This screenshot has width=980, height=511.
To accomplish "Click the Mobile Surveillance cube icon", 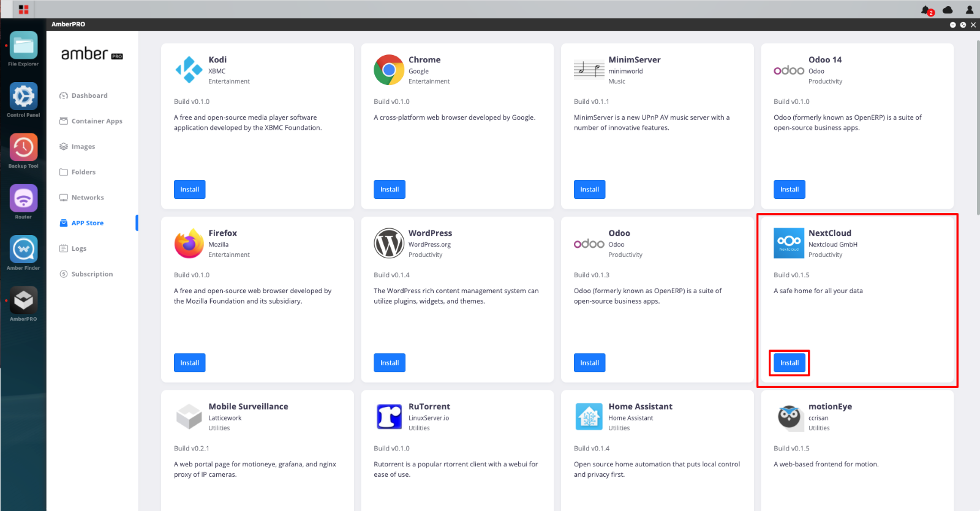I will pyautogui.click(x=189, y=417).
